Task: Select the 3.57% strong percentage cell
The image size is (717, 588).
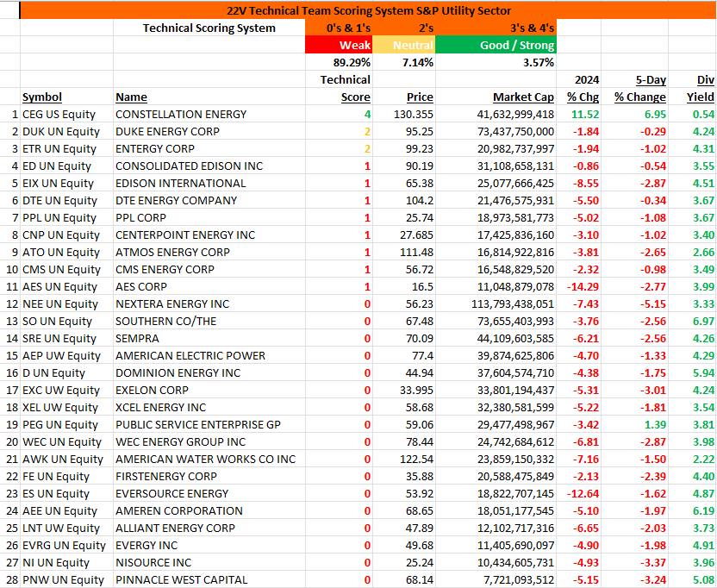Action: click(496, 62)
